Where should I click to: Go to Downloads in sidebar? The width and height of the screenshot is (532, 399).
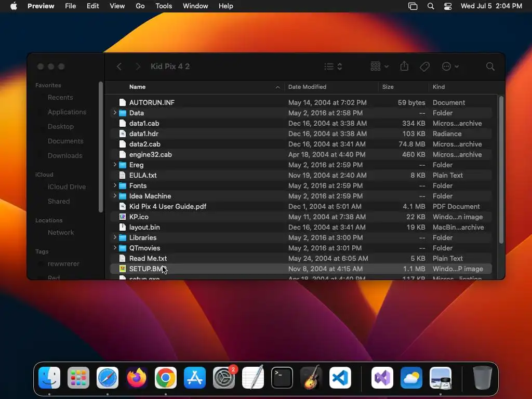(x=65, y=156)
